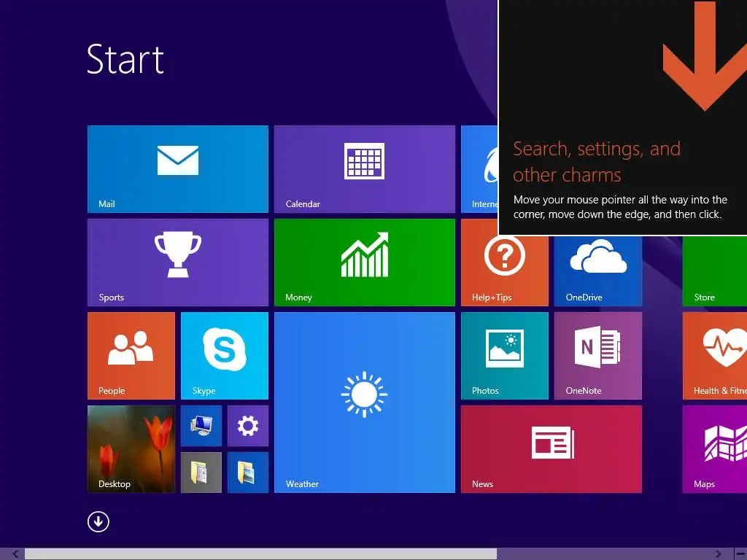Image resolution: width=747 pixels, height=560 pixels.
Task: Open the News tile
Action: pos(551,449)
